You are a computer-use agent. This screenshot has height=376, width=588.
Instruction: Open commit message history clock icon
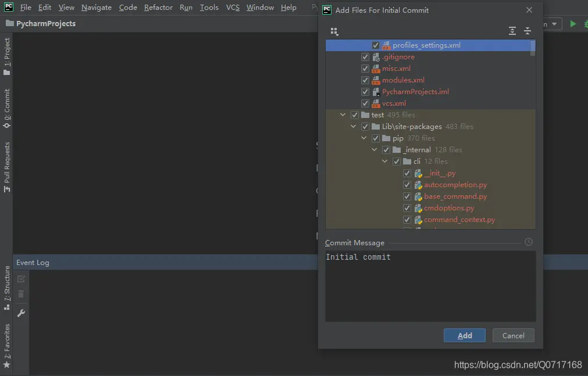(528, 242)
